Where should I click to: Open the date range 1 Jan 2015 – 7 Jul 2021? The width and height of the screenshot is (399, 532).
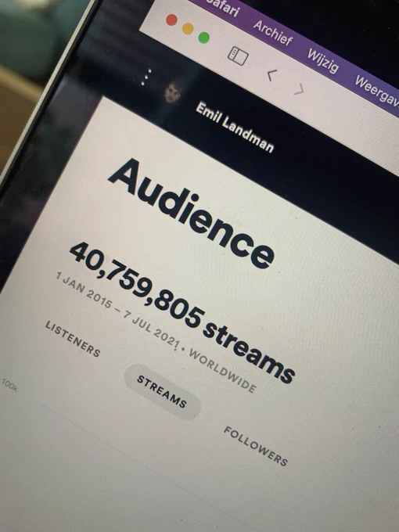click(x=117, y=311)
